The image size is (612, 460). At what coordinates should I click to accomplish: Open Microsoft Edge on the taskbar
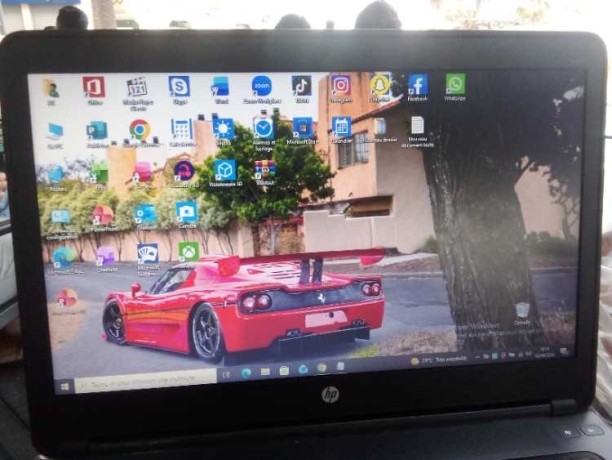[x=246, y=373]
